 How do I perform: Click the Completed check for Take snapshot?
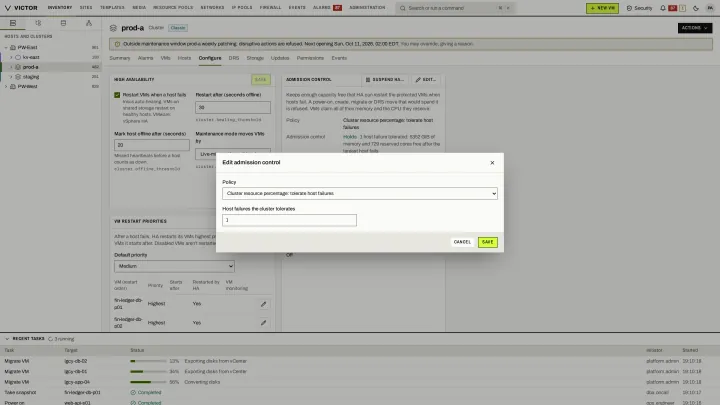133,393
